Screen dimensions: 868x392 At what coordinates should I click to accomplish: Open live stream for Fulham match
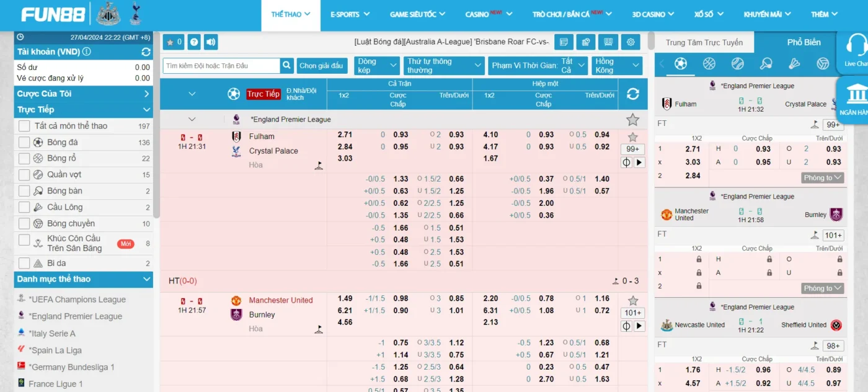[x=639, y=163]
